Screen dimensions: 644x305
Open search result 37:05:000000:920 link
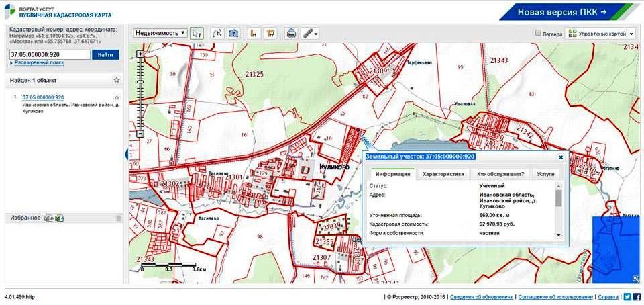pyautogui.click(x=43, y=97)
